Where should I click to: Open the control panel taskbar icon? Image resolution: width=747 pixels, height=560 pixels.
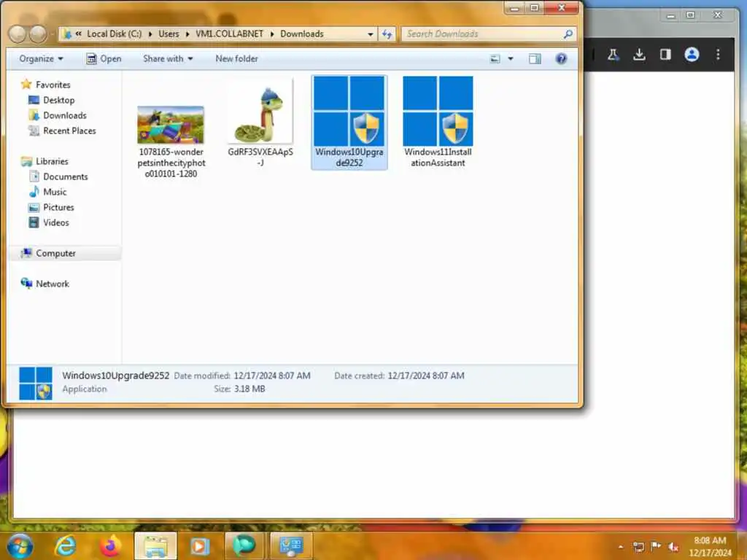click(x=291, y=546)
